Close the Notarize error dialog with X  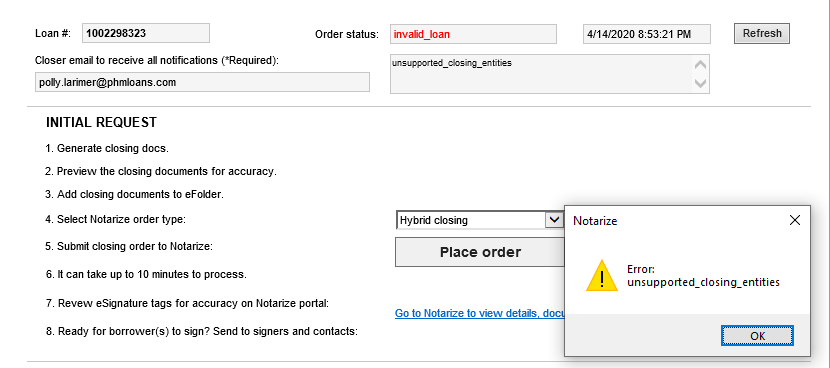(795, 220)
